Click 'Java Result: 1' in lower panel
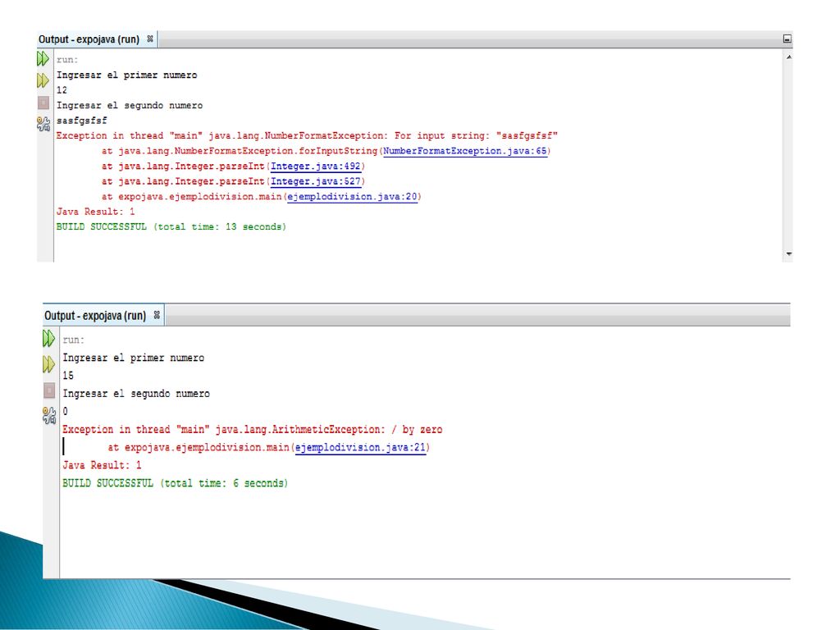Screen dimensions: 840x630 102,465
